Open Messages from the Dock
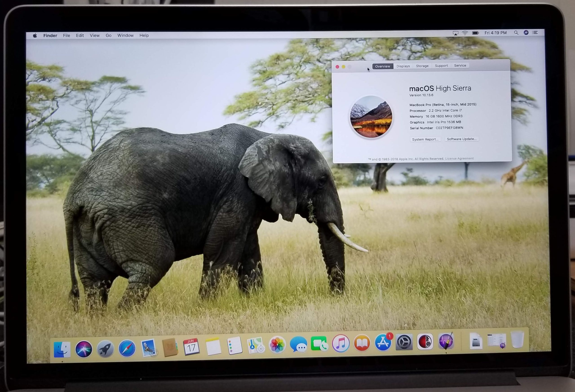The width and height of the screenshot is (575, 392). coord(298,344)
